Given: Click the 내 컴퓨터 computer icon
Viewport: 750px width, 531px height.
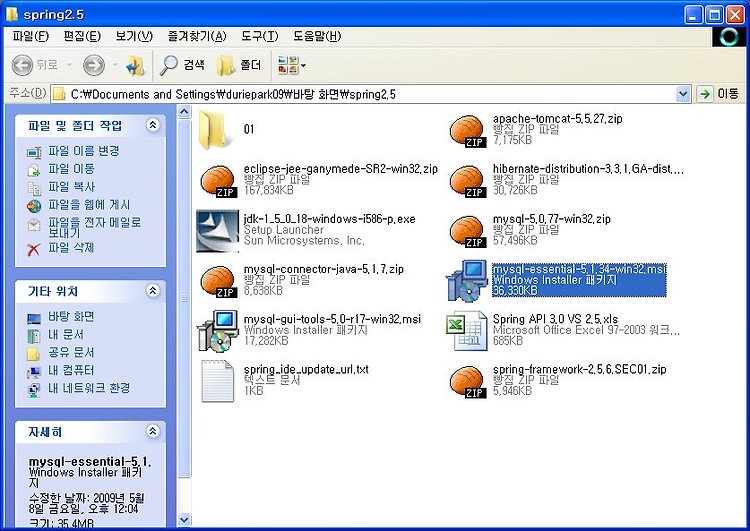Looking at the screenshot, I should pyautogui.click(x=34, y=372).
